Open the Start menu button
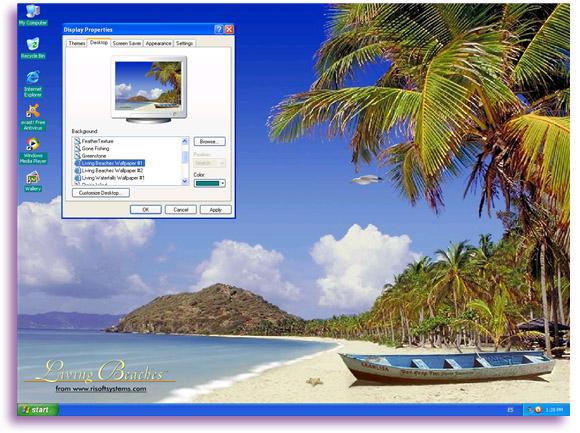 [37, 409]
